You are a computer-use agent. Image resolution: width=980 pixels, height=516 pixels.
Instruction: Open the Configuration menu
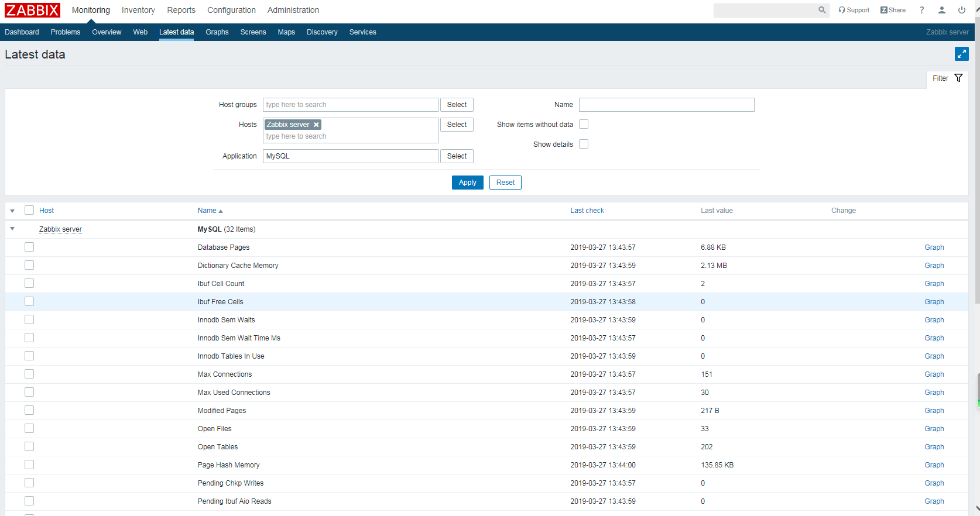[x=231, y=10]
